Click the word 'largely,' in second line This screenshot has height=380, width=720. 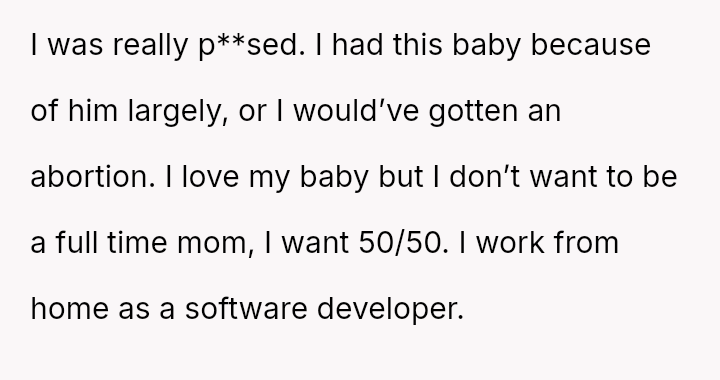[178, 112]
